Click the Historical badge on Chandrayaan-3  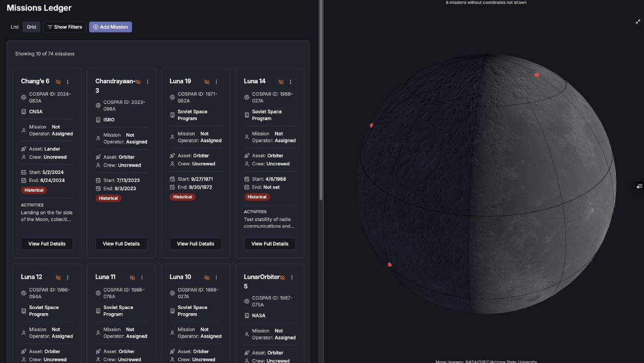108,199
